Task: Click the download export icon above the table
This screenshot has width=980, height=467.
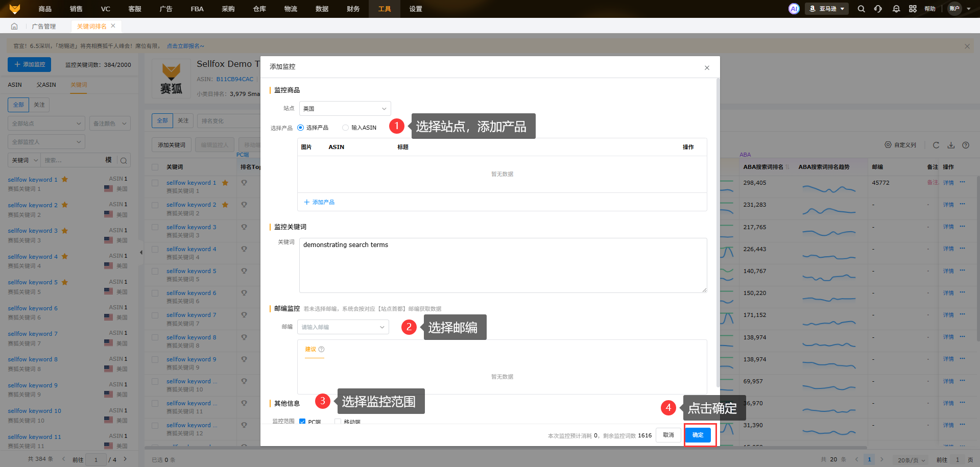Action: point(951,145)
